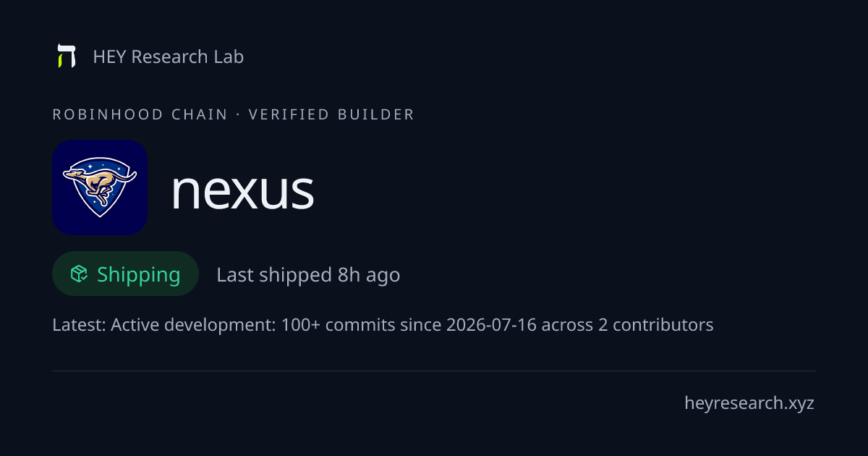868x456 pixels.
Task: Click the VERIFIED BUILDER label
Action: pos(331,114)
